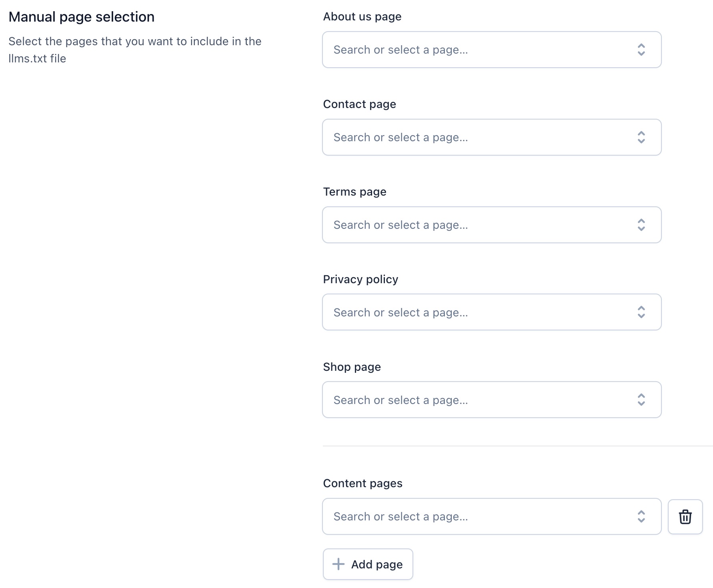713x588 pixels.
Task: Click the Shop page label text
Action: [352, 367]
